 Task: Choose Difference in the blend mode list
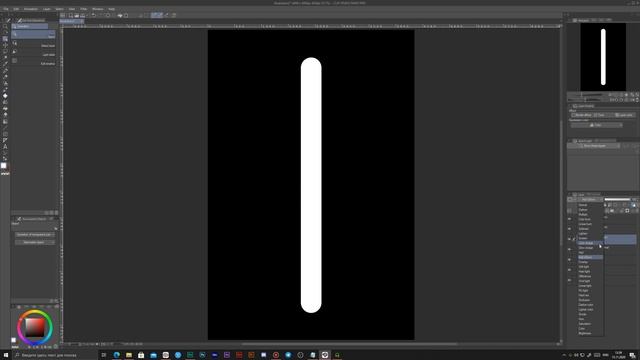590,276
